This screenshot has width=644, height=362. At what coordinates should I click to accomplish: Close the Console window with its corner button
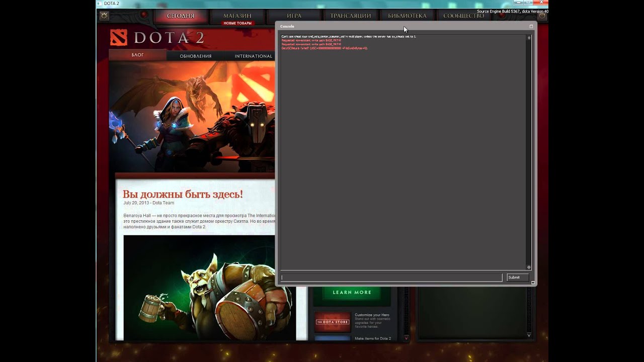[531, 26]
